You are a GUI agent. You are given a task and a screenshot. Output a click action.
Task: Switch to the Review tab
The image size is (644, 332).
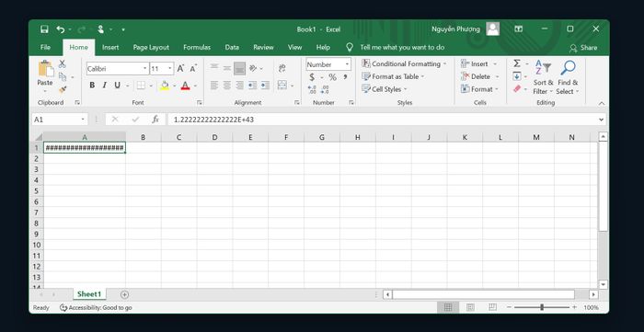263,48
